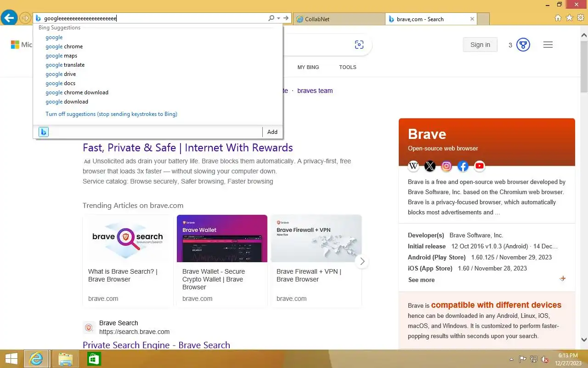
Task: Open Brave Firewall + VPN article card
Action: coord(316,261)
